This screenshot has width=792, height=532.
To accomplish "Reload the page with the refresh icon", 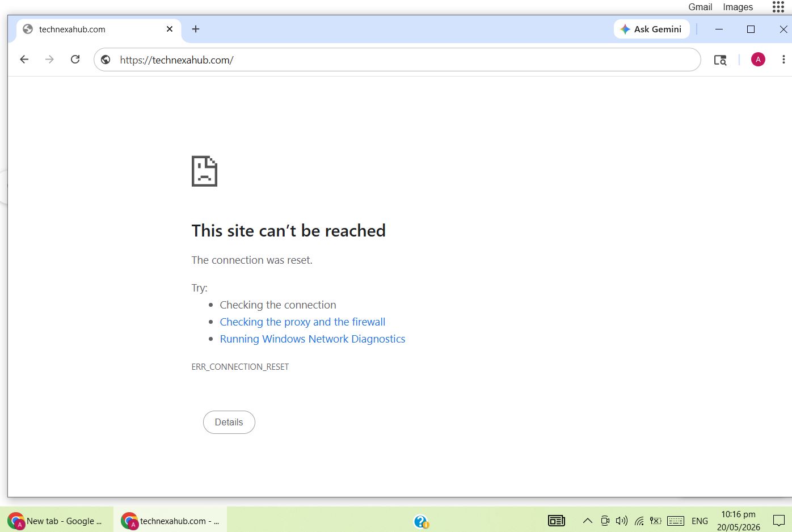I will coord(75,60).
